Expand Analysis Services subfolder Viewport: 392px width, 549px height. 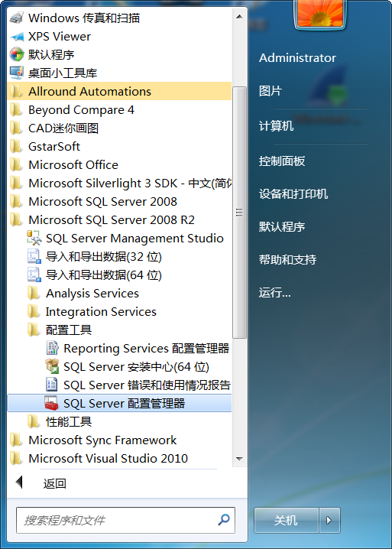(x=119, y=293)
